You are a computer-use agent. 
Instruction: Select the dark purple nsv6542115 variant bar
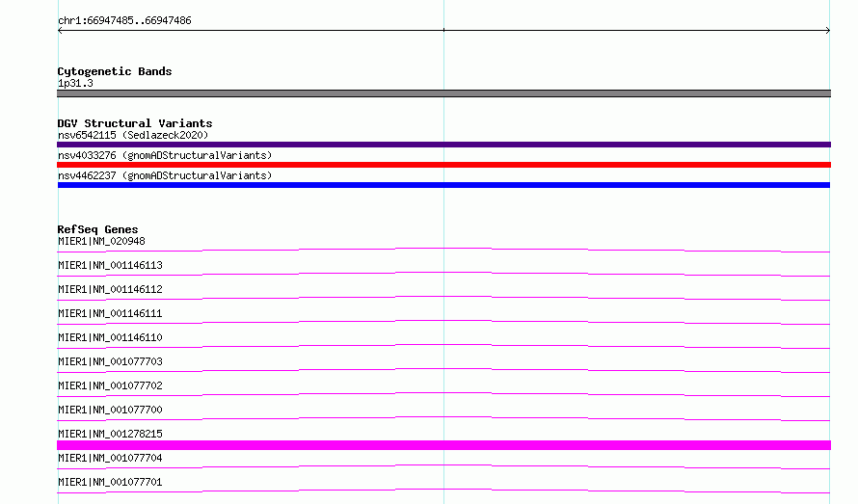(443, 145)
